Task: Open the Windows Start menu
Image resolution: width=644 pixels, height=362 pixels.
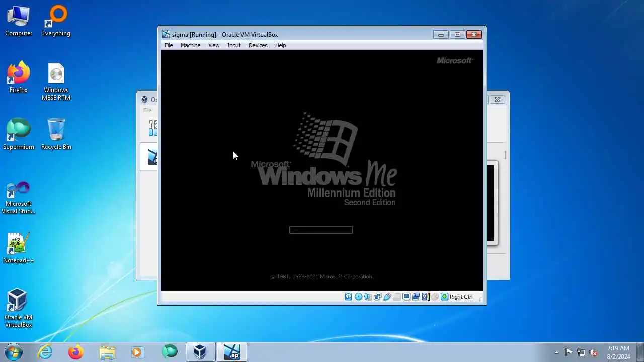Action: pyautogui.click(x=14, y=352)
